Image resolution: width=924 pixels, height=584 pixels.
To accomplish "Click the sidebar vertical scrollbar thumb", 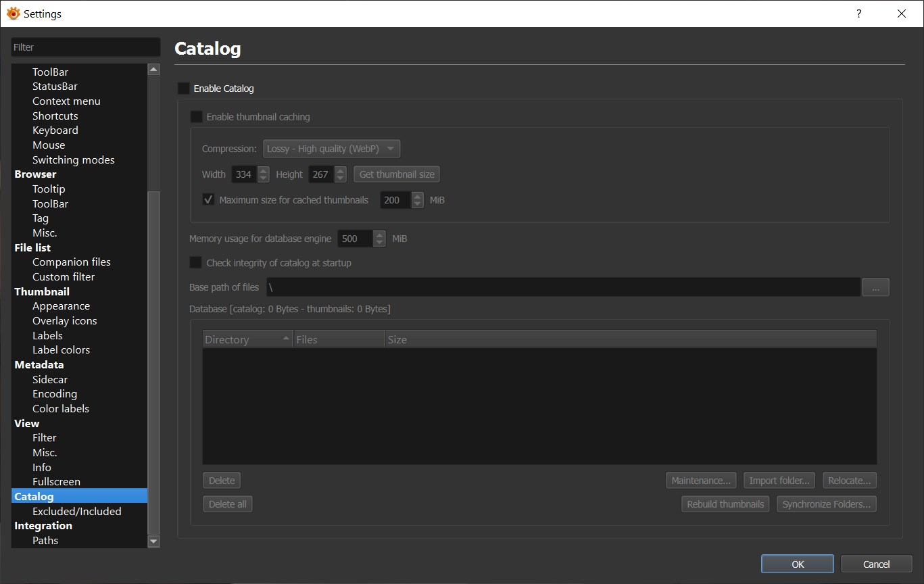I will 153,358.
